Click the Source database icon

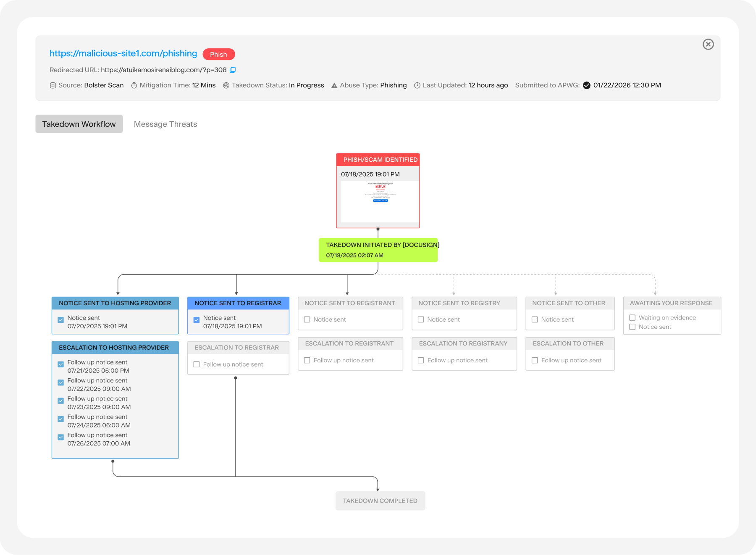click(53, 86)
